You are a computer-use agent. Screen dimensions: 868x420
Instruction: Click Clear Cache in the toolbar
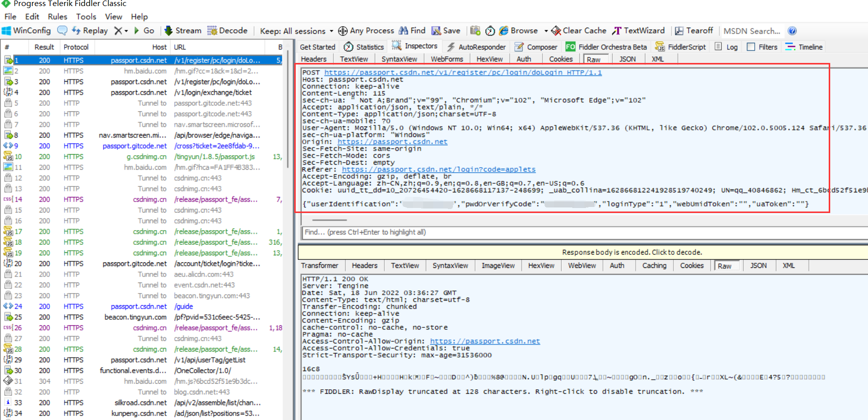tap(578, 31)
